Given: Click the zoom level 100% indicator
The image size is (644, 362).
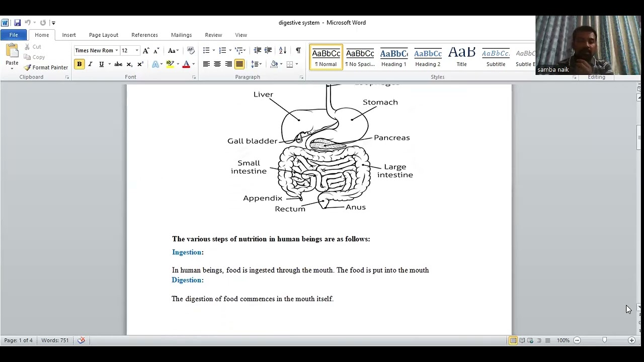Looking at the screenshot, I should (x=563, y=340).
